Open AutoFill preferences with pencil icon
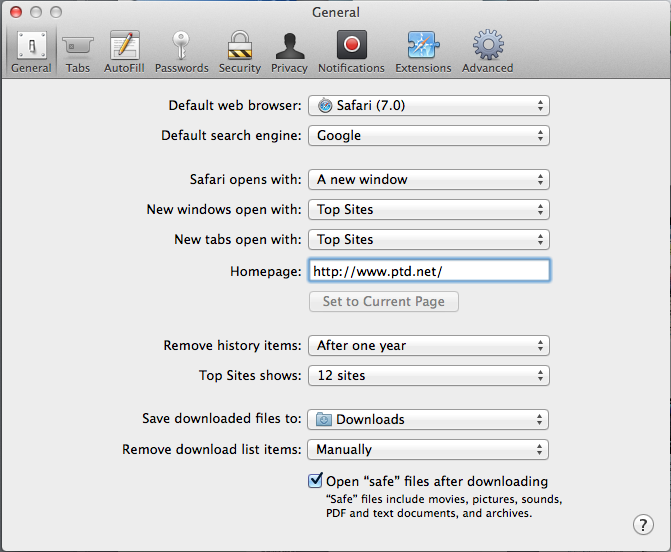Viewport: 671px width, 552px height. click(124, 52)
